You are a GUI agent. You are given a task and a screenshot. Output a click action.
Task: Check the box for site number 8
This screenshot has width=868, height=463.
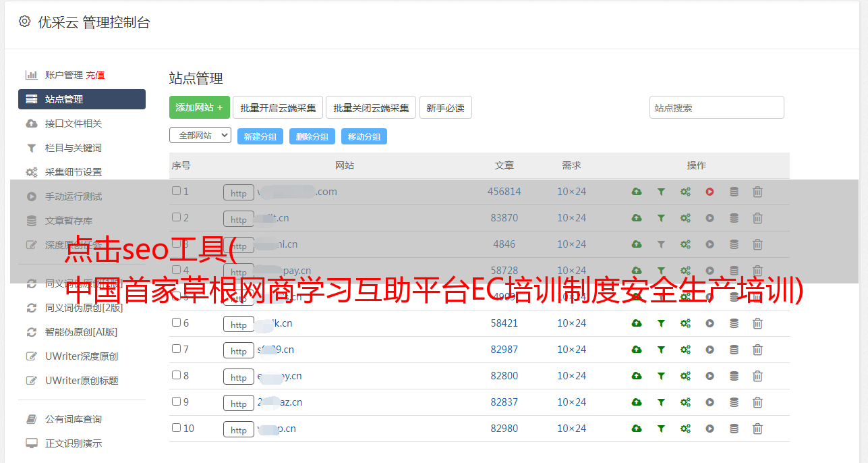176,375
